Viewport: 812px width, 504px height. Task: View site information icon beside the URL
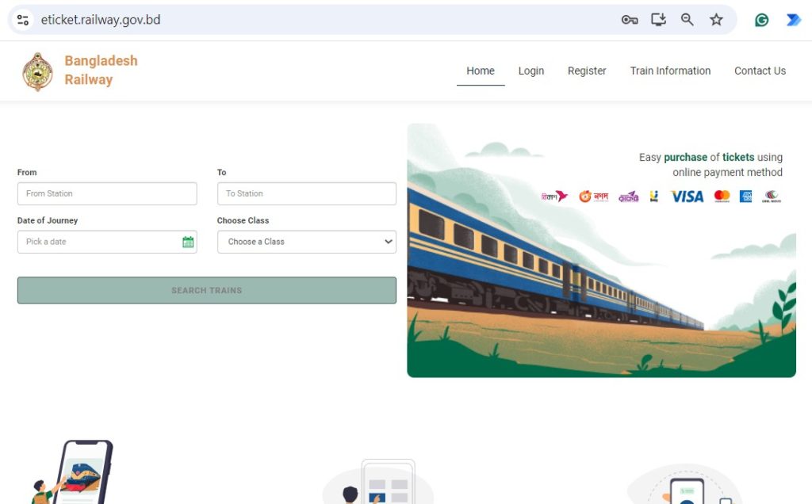tap(23, 20)
